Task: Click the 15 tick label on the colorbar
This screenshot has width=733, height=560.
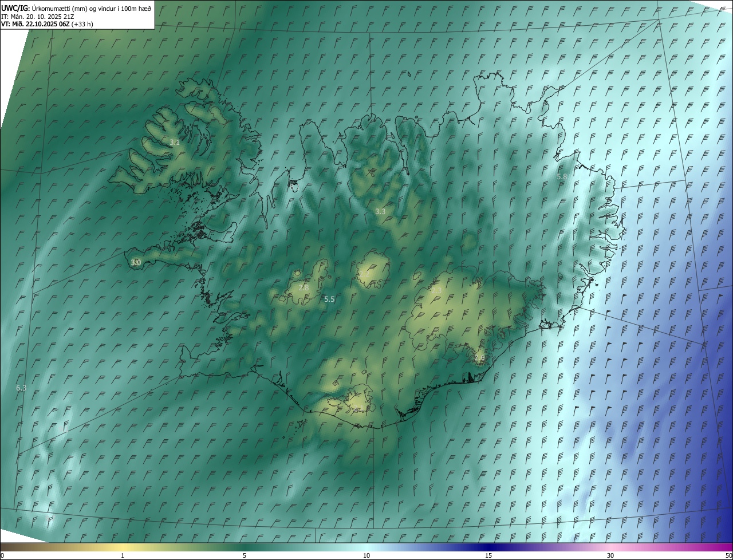Action: (x=488, y=555)
